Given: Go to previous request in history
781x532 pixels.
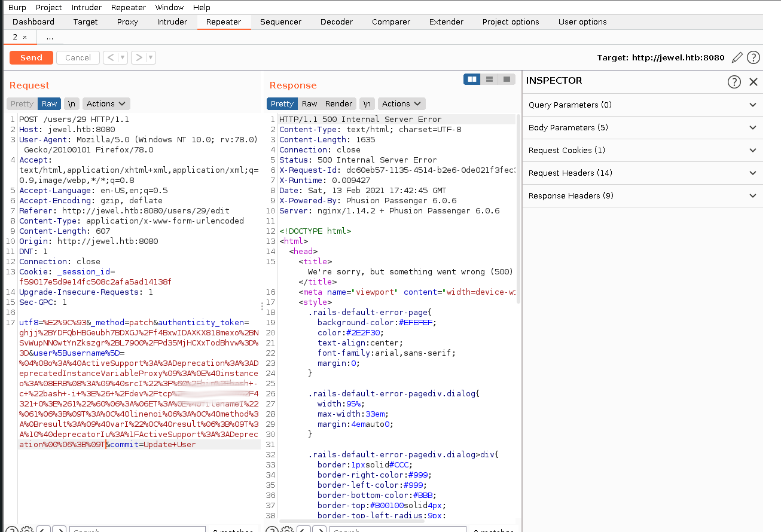Looking at the screenshot, I should [110, 57].
